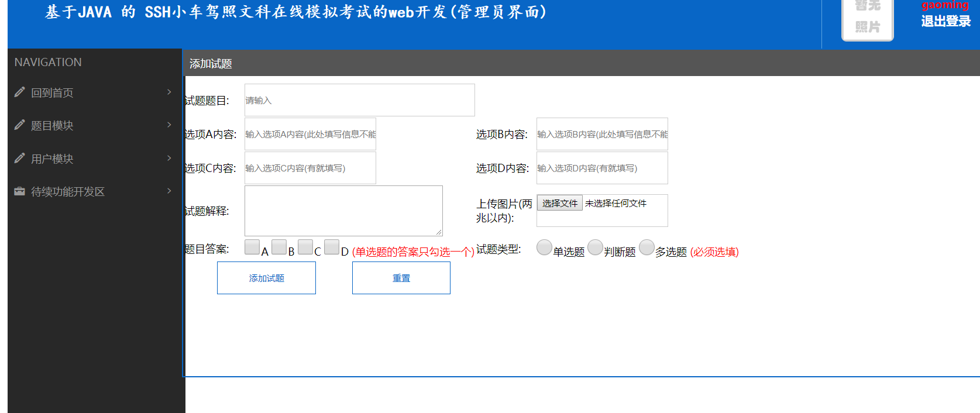Check answer option D checkbox

pos(332,247)
